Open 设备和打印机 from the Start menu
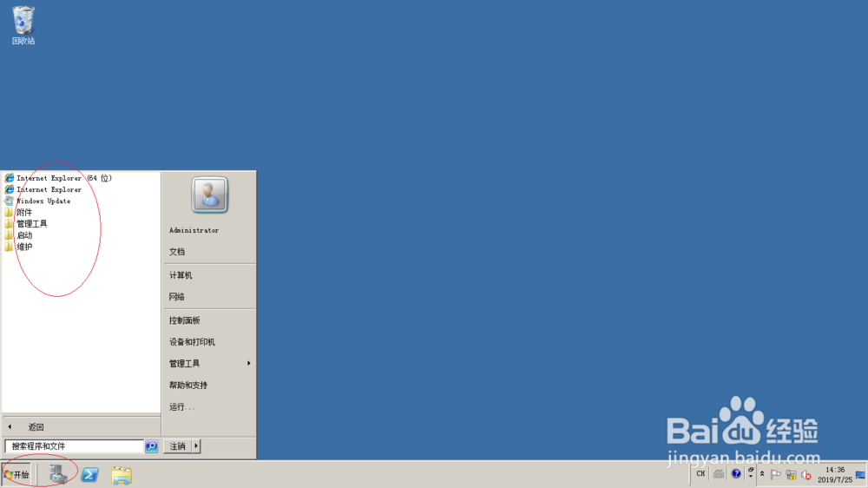The image size is (868, 488). coord(192,342)
